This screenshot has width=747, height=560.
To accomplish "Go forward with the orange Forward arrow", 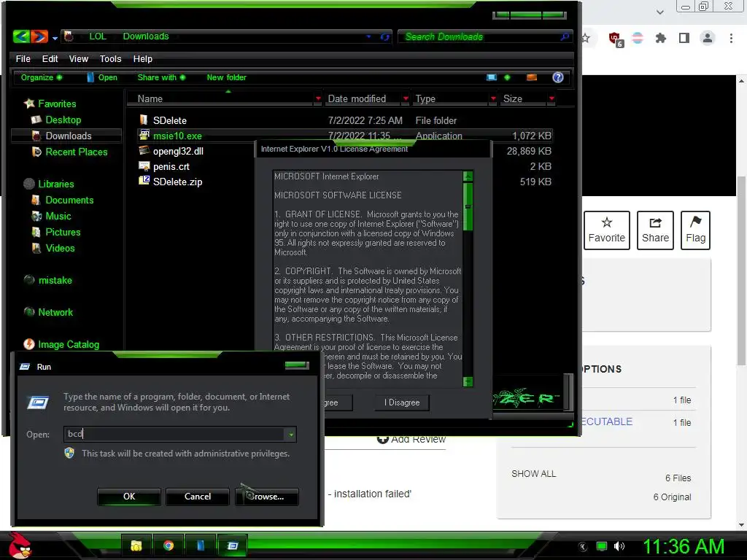I will tap(39, 36).
